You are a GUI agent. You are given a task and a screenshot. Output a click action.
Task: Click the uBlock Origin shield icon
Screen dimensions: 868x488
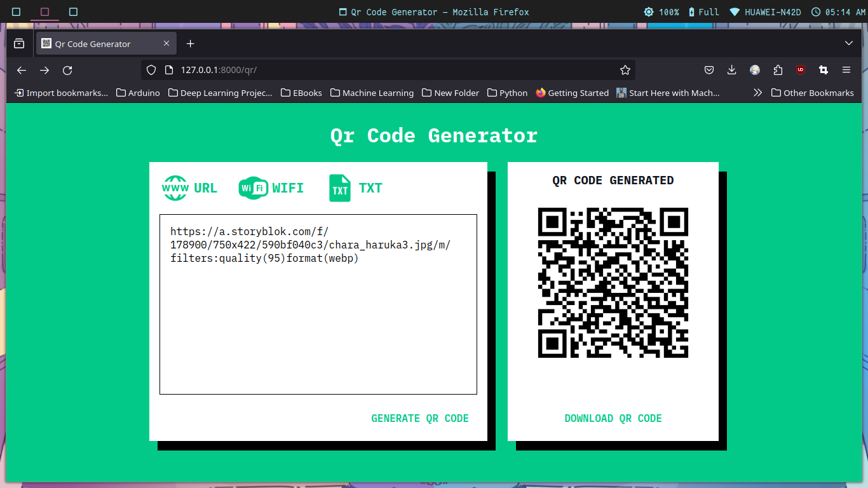pyautogui.click(x=801, y=70)
